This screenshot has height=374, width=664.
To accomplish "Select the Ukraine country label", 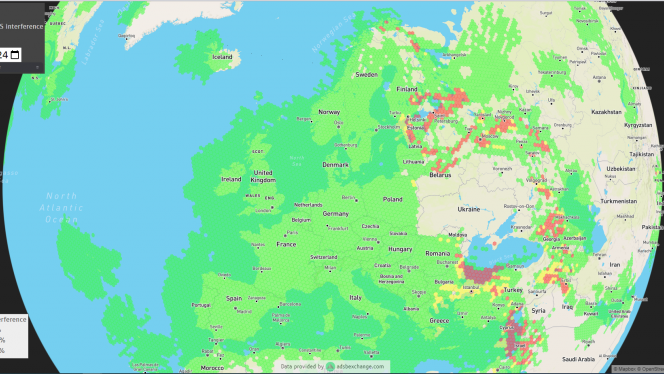I will click(x=469, y=209).
